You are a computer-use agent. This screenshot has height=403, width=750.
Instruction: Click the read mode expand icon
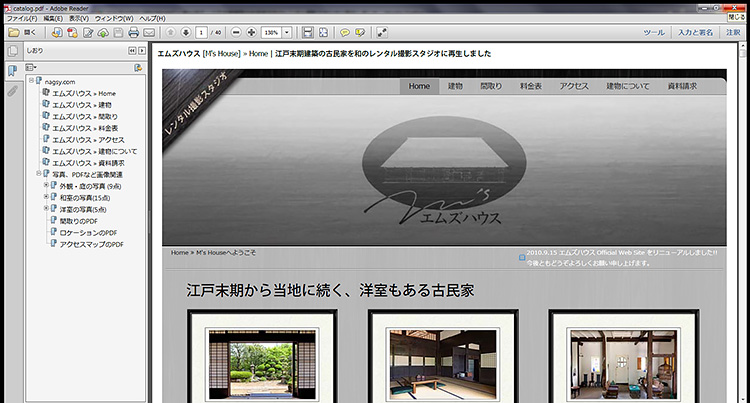pos(381,33)
